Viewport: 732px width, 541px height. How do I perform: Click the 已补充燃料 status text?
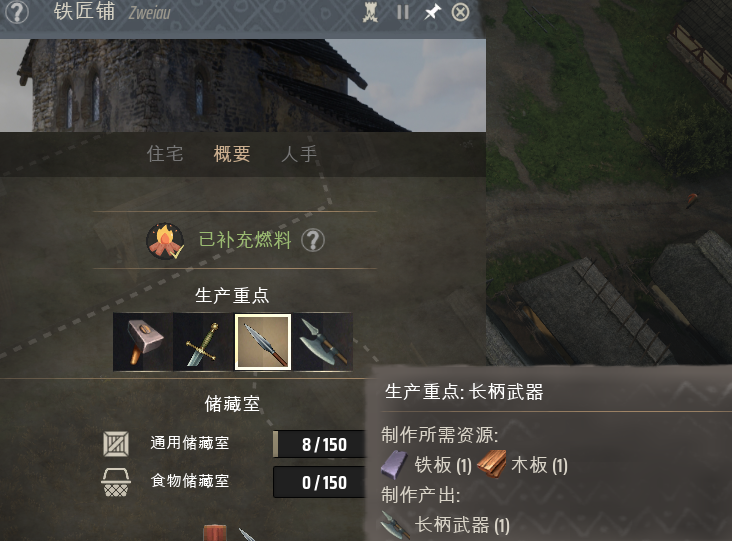(x=245, y=240)
